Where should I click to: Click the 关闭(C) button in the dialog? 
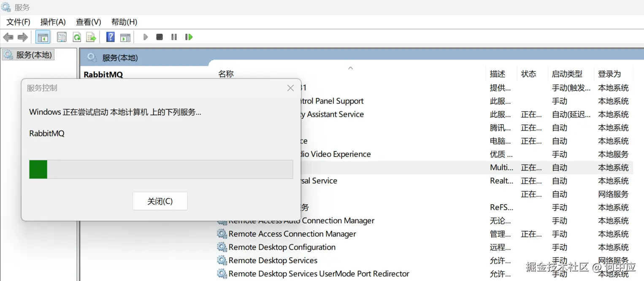click(160, 201)
